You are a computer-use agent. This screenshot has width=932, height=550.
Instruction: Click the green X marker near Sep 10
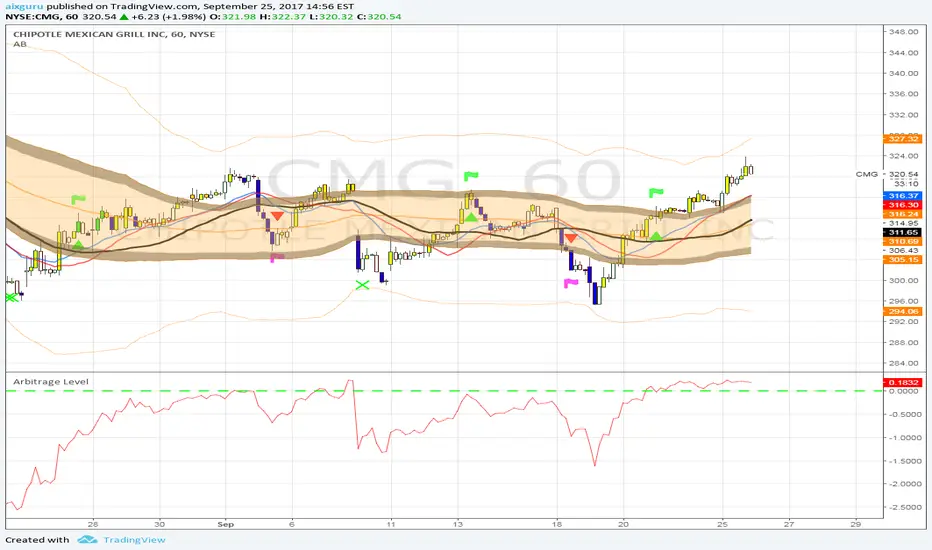tap(362, 285)
